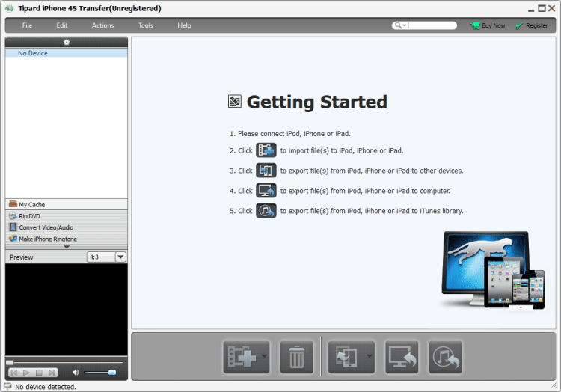The height and width of the screenshot is (392, 561).
Task: Click the Buy Now shopping cart icon
Action: (475, 25)
